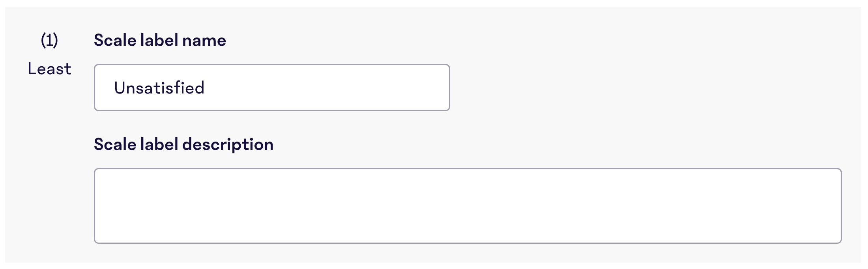Select the 'Scale label name' heading
The width and height of the screenshot is (868, 269).
click(x=160, y=40)
